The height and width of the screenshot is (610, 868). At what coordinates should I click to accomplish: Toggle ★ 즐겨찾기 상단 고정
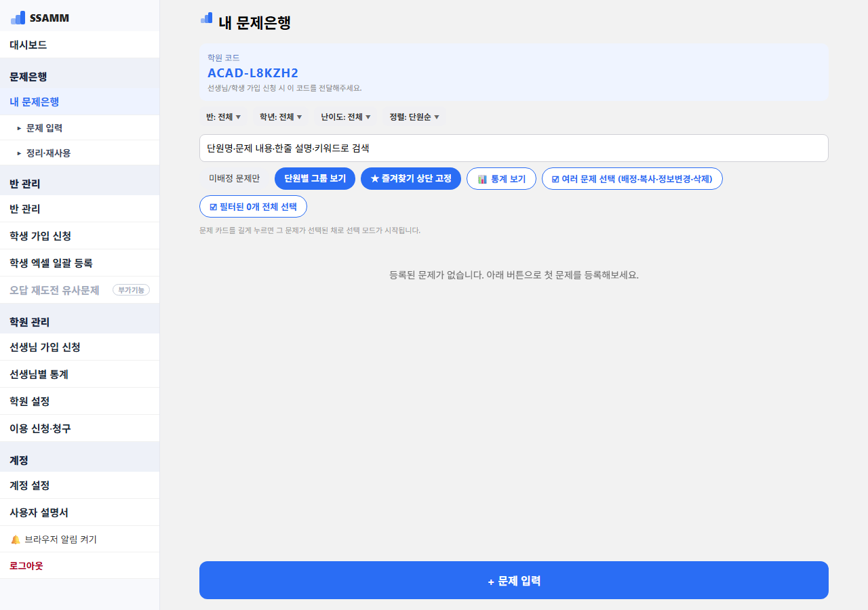coord(411,178)
